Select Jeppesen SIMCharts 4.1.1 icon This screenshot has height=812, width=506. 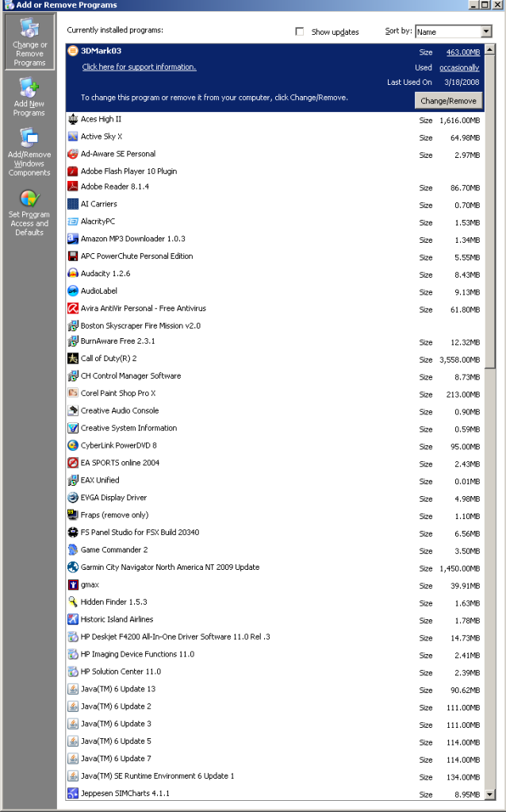coord(73,794)
